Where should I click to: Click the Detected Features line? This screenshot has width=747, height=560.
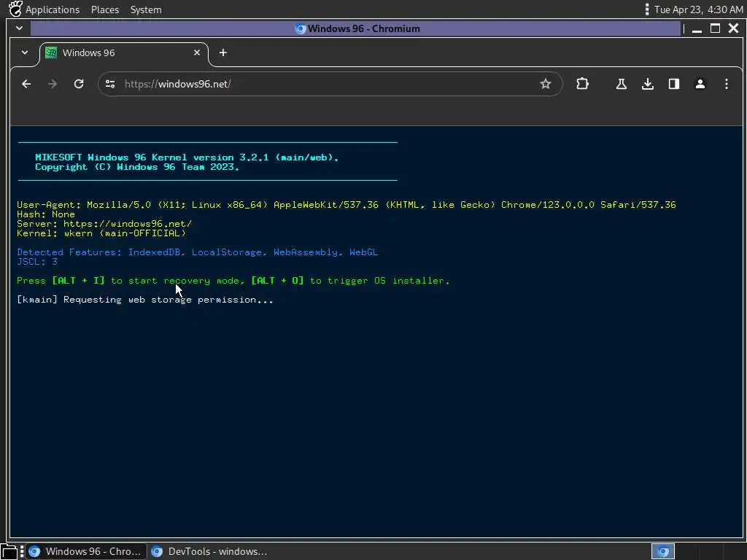tap(197, 252)
